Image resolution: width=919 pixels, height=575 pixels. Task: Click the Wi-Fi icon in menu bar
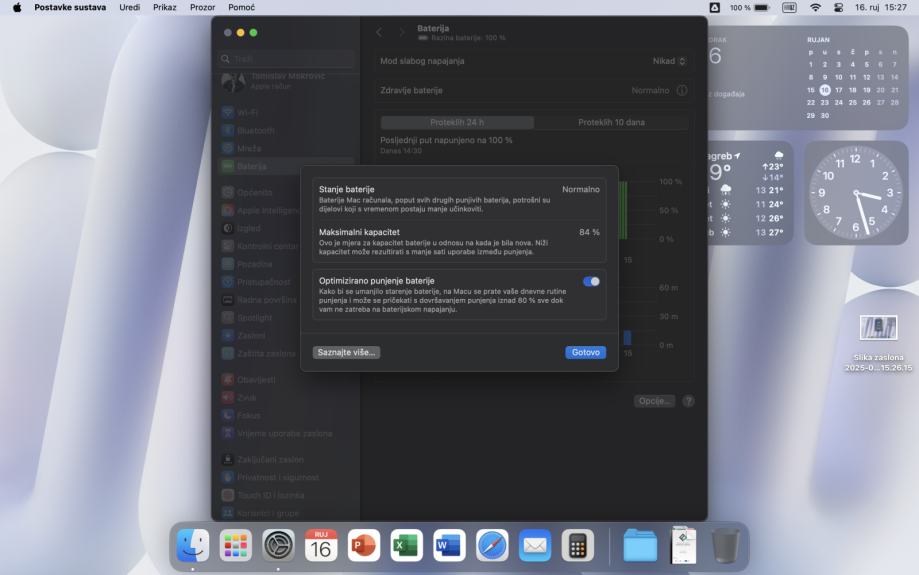click(815, 8)
